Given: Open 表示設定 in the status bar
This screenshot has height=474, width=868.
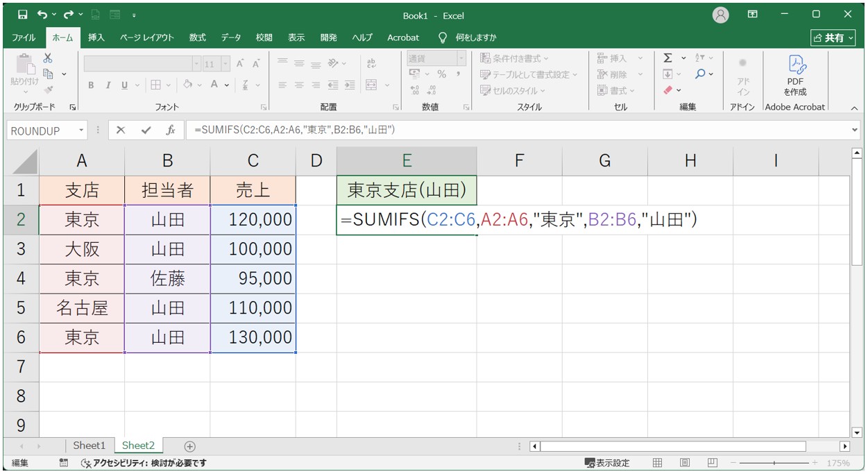Looking at the screenshot, I should [x=607, y=463].
